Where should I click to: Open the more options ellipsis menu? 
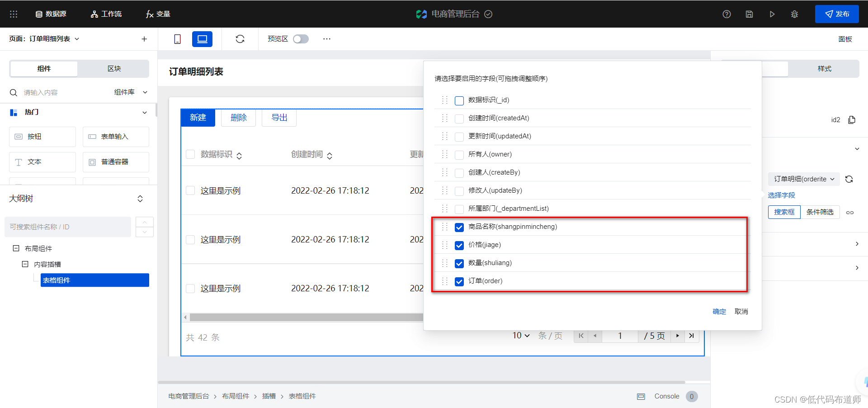tap(327, 39)
